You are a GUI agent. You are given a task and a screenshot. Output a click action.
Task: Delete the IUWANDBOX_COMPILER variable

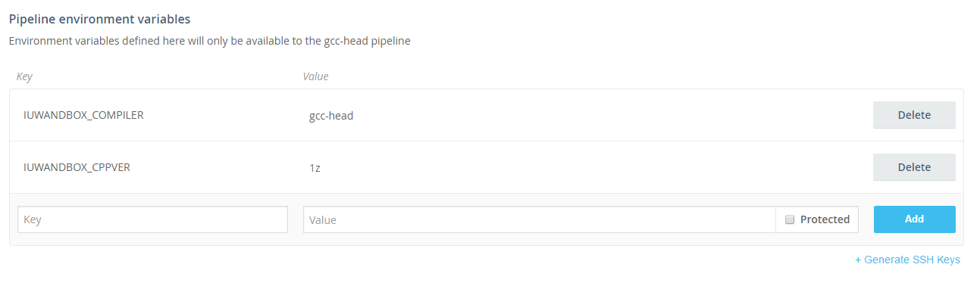pos(914,115)
